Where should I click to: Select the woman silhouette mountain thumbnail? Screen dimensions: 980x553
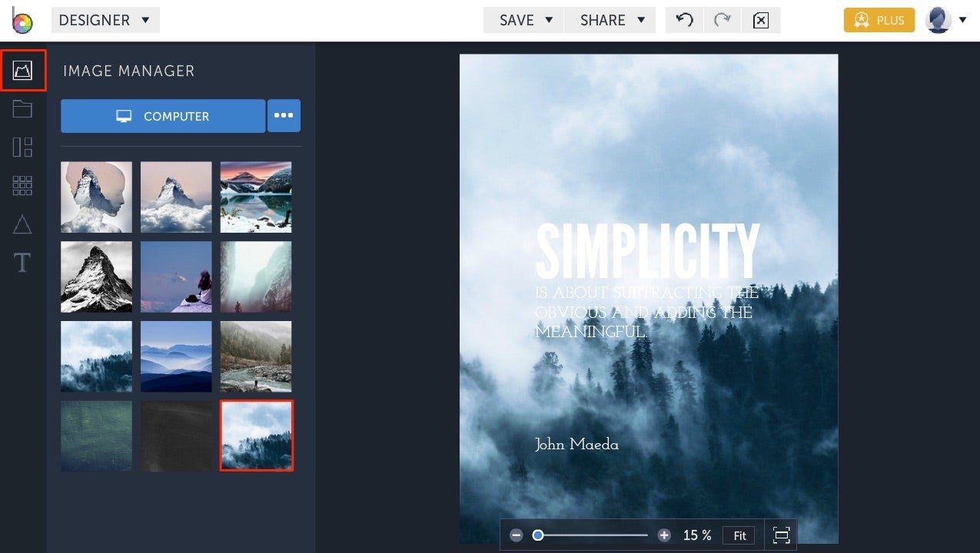tap(97, 197)
